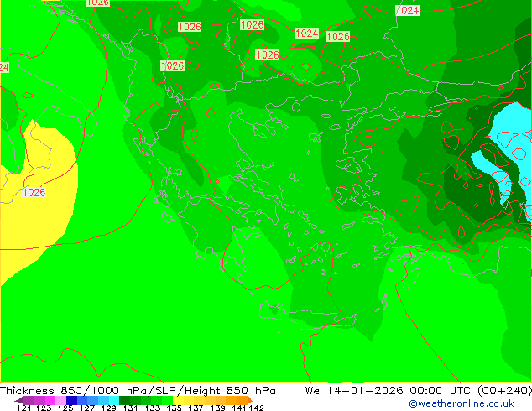Pick the cyan legend swatch
This screenshot has height=411, width=532.
tap(113, 400)
